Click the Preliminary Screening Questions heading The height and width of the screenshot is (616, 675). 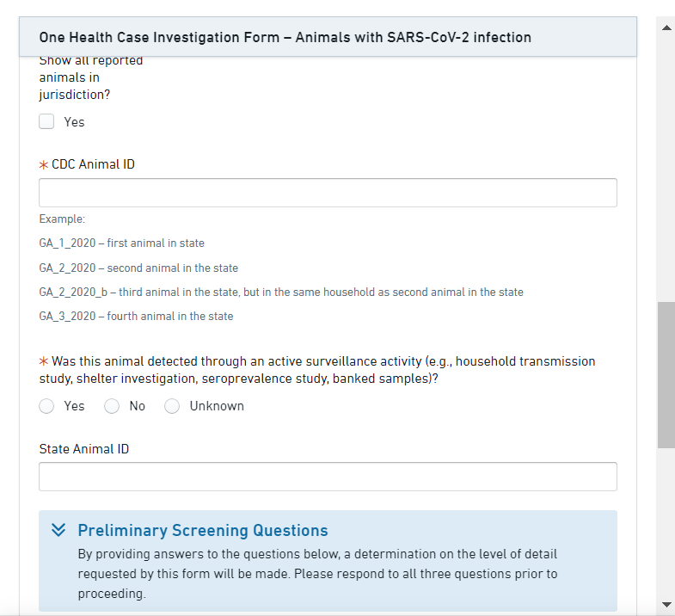pyautogui.click(x=203, y=530)
